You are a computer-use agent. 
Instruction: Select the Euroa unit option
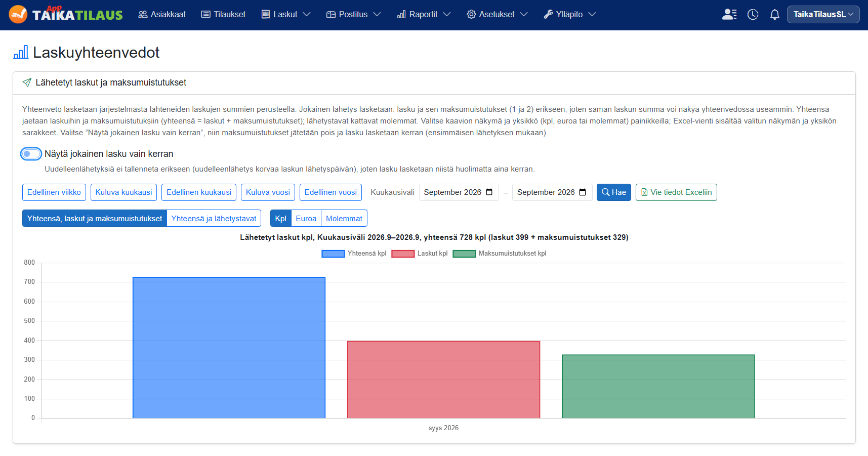click(306, 219)
